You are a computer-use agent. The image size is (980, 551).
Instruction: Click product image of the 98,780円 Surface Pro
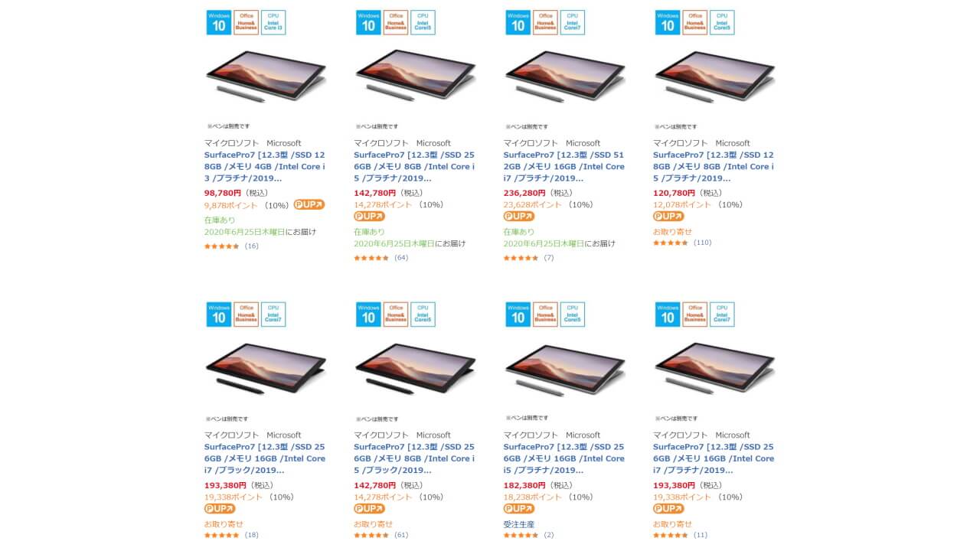coord(265,75)
